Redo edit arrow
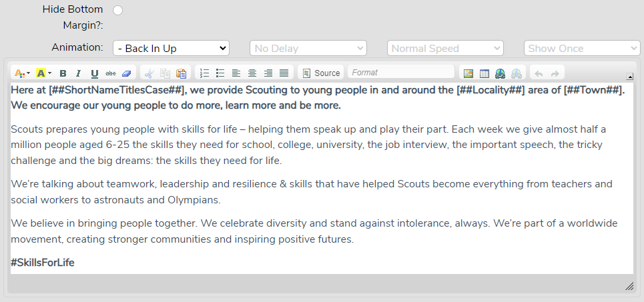The width and height of the screenshot is (644, 302). coord(555,73)
